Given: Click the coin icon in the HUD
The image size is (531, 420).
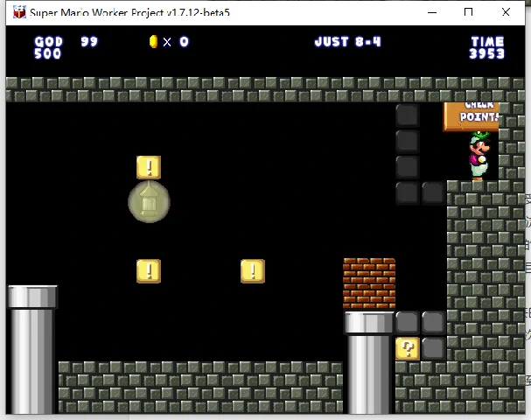Looking at the screenshot, I should (153, 42).
